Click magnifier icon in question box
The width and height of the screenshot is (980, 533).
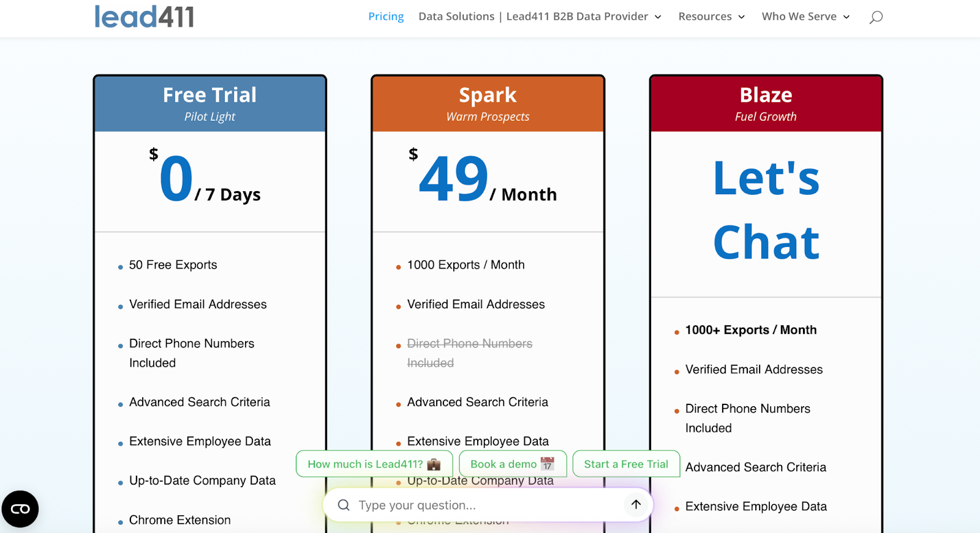[x=344, y=505]
